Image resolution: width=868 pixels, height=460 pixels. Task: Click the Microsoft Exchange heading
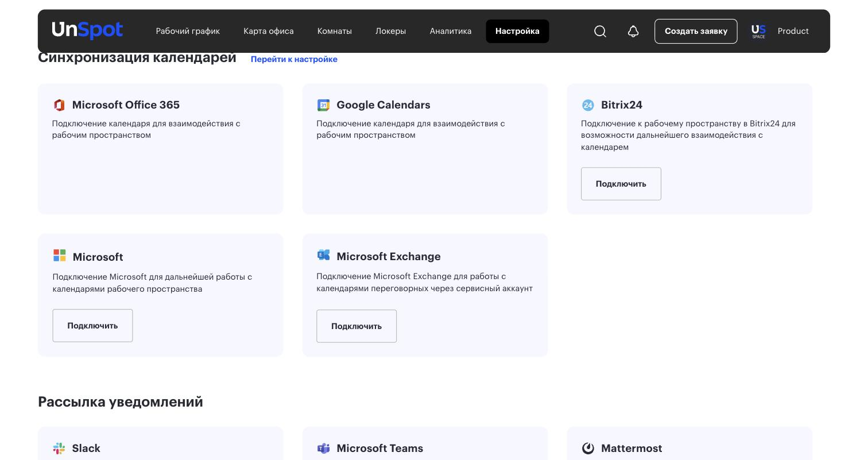389,257
